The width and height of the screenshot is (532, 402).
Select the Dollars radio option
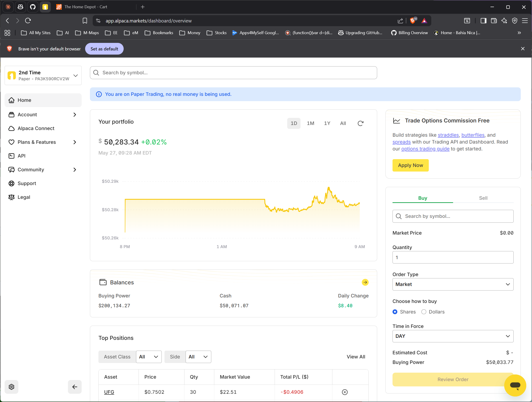[x=424, y=312]
